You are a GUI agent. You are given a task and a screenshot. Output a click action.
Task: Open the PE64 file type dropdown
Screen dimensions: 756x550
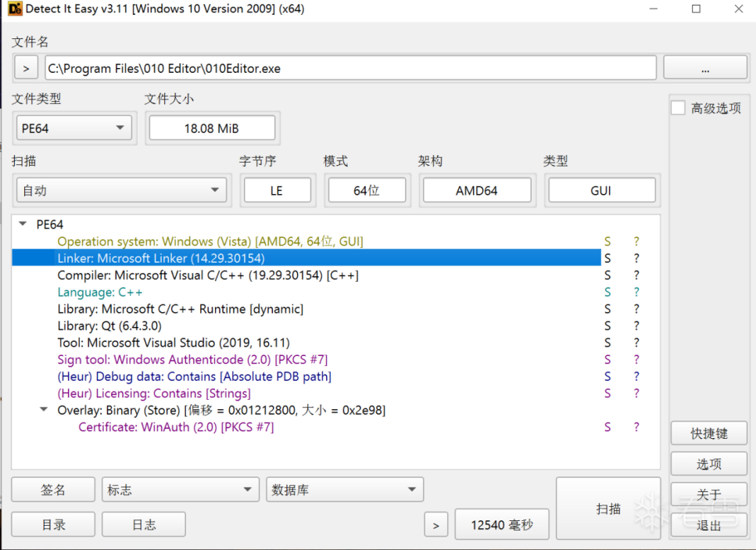[x=73, y=128]
